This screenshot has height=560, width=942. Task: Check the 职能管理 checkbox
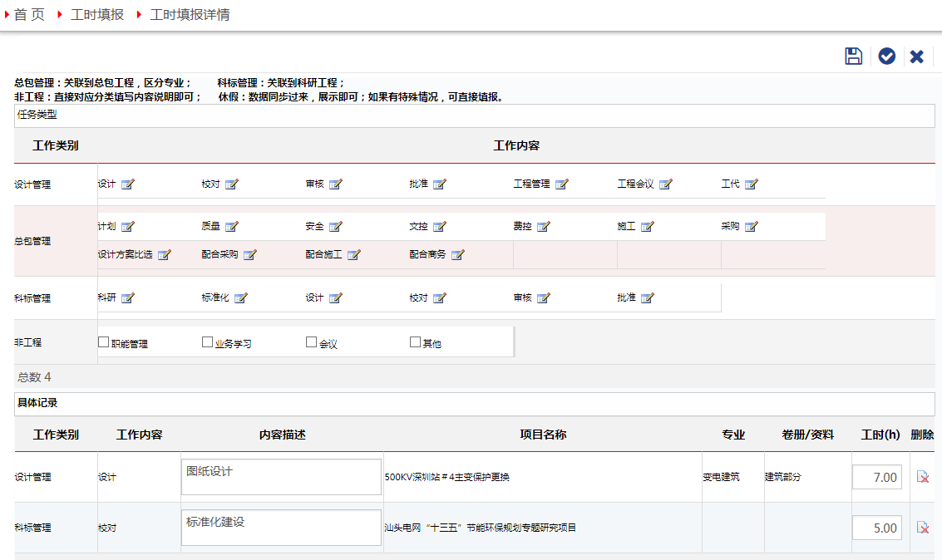click(x=104, y=342)
